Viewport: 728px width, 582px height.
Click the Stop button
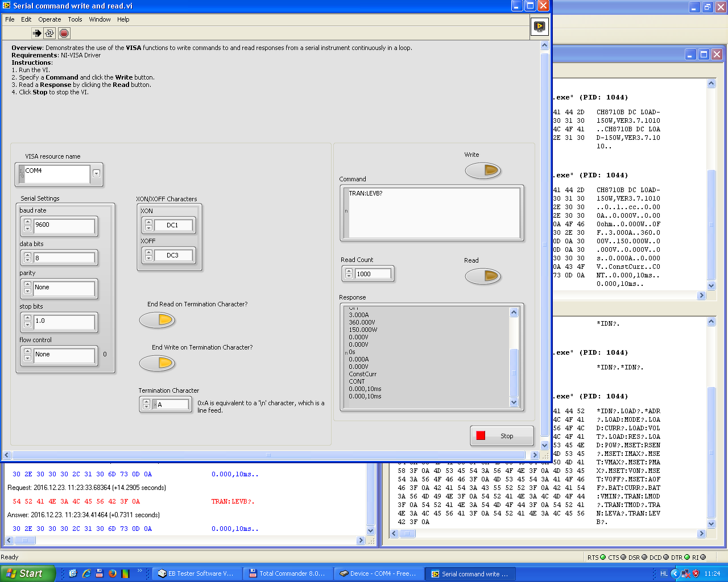point(502,436)
